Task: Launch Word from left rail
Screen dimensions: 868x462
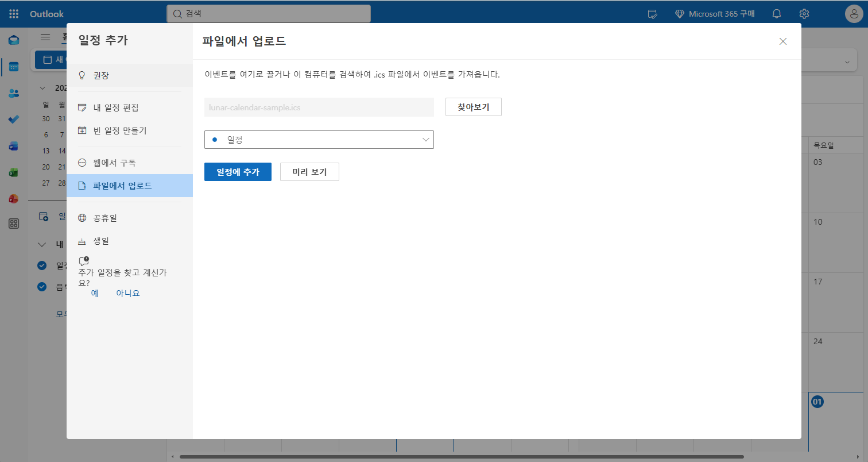Action: [14, 146]
